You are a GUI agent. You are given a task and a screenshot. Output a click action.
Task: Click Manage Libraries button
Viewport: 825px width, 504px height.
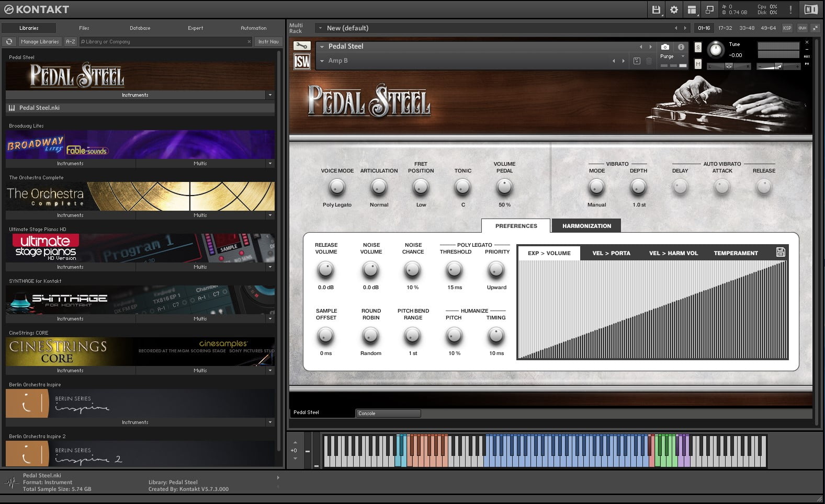40,41
